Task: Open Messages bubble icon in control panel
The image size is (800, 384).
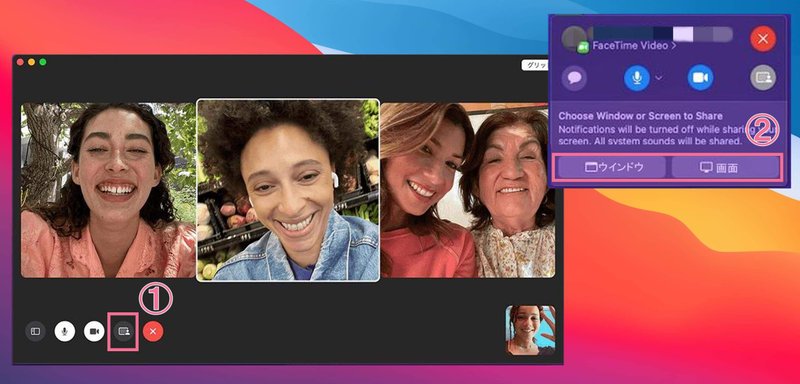Action: pyautogui.click(x=574, y=78)
